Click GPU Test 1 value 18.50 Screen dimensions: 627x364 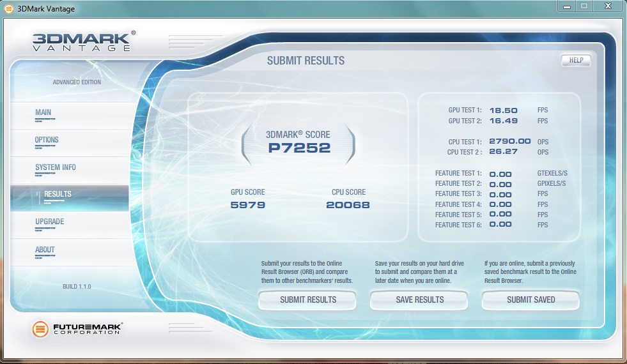pyautogui.click(x=504, y=110)
